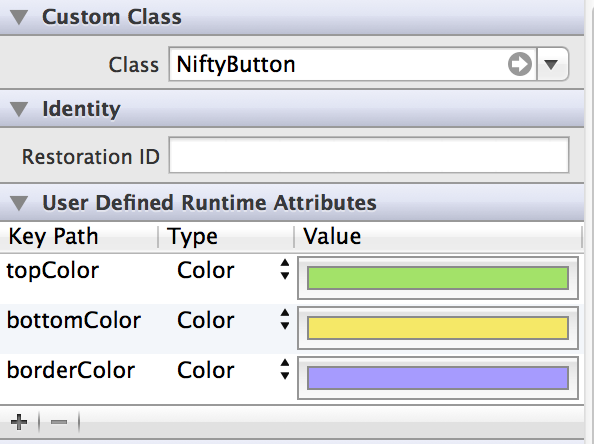594x444 pixels.
Task: Select the borderColor key path cell
Action: pyautogui.click(x=71, y=371)
